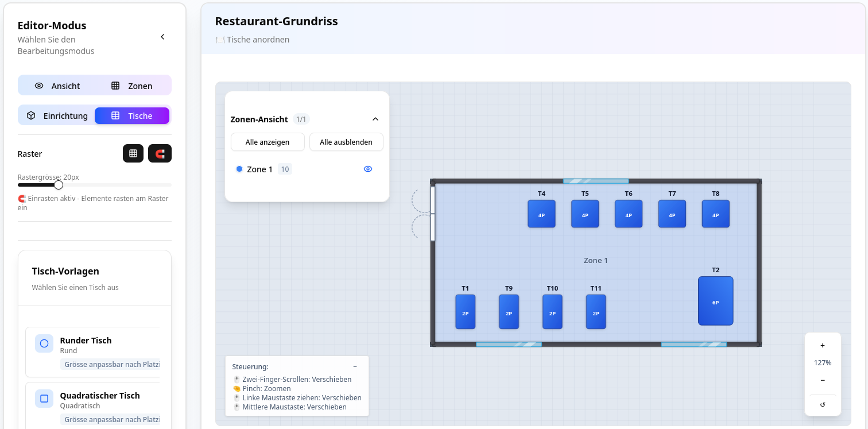Open the Einrichtung mode tab

pos(57,115)
